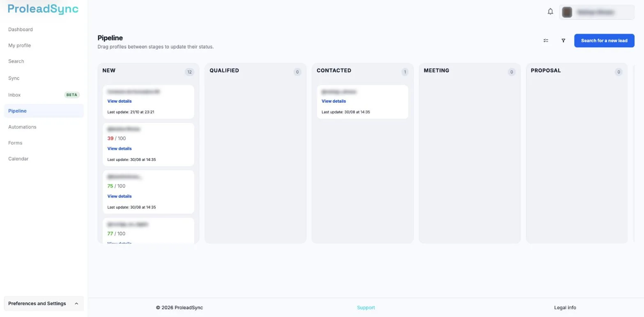Click the QUALIFIED column heading

click(x=224, y=71)
